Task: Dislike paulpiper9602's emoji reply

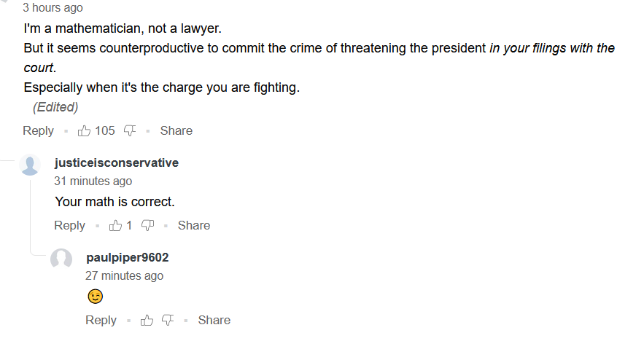Action: (x=168, y=321)
